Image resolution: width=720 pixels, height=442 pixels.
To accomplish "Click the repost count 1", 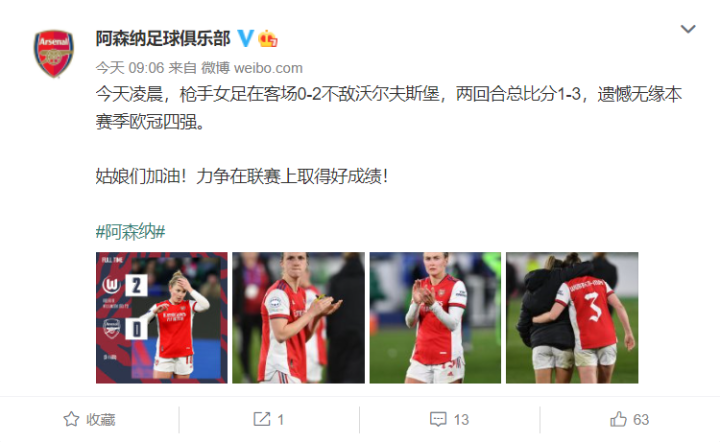I will (x=281, y=420).
